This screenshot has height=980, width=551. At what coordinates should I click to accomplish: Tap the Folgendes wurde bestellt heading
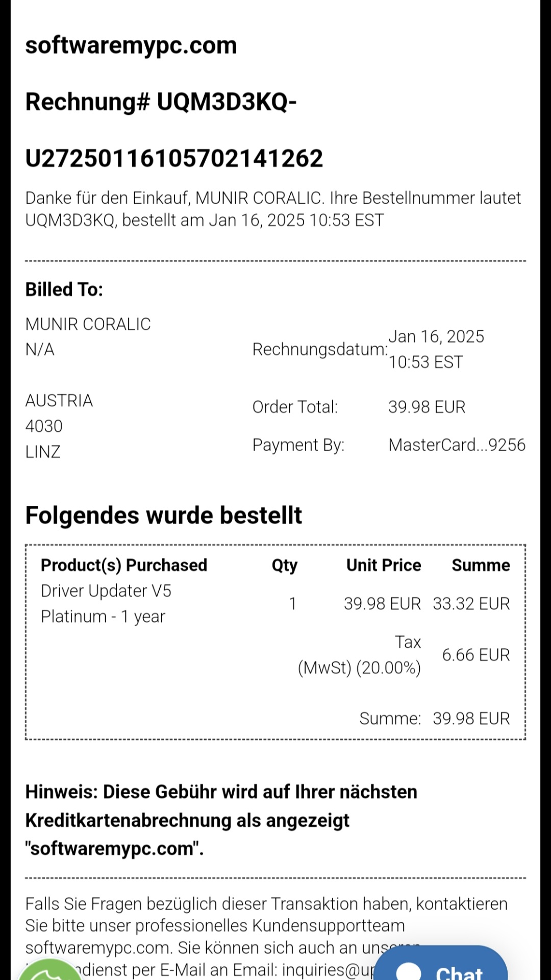[x=164, y=516]
